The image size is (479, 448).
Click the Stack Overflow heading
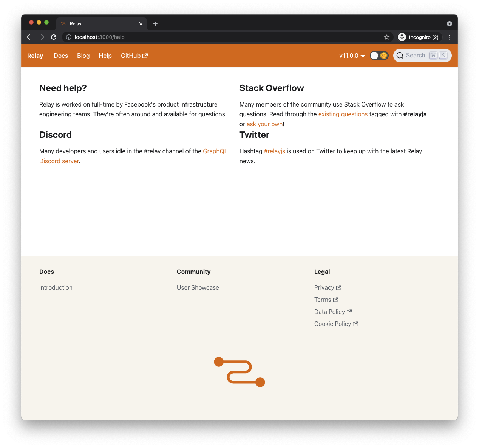272,88
